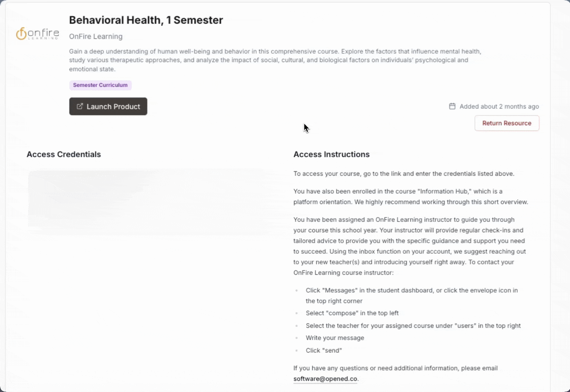Click the Return Resource button

tap(506, 123)
